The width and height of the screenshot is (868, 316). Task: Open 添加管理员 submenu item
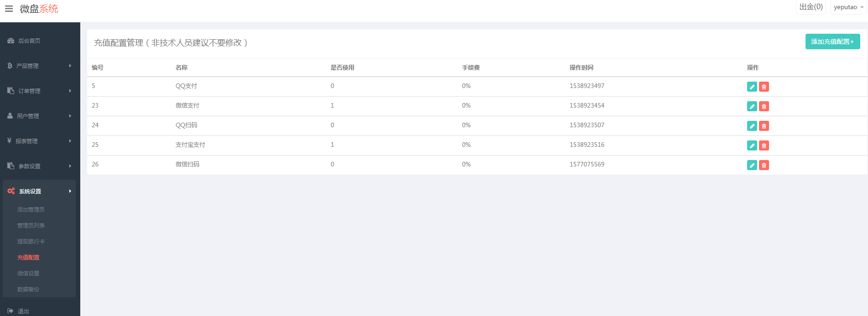31,209
